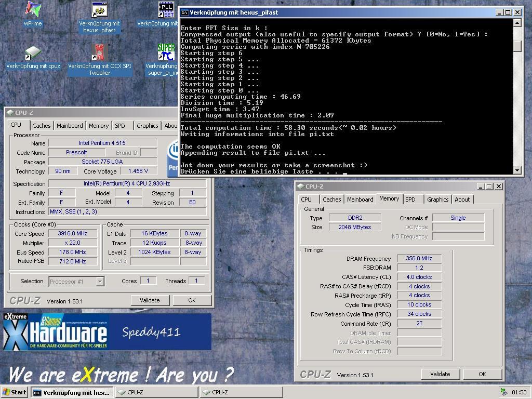This screenshot has height=399, width=532.
Task: Click the left CPU-Z window's title icon
Action: click(x=10, y=113)
